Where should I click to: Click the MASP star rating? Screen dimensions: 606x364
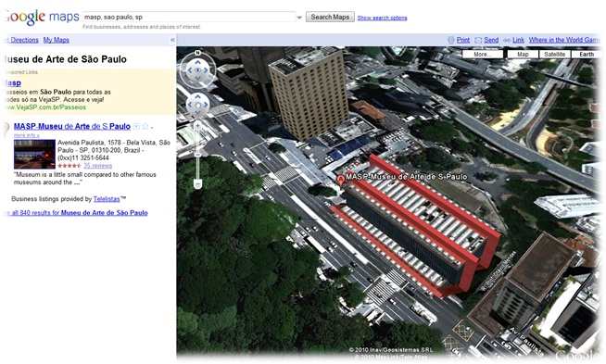69,166
